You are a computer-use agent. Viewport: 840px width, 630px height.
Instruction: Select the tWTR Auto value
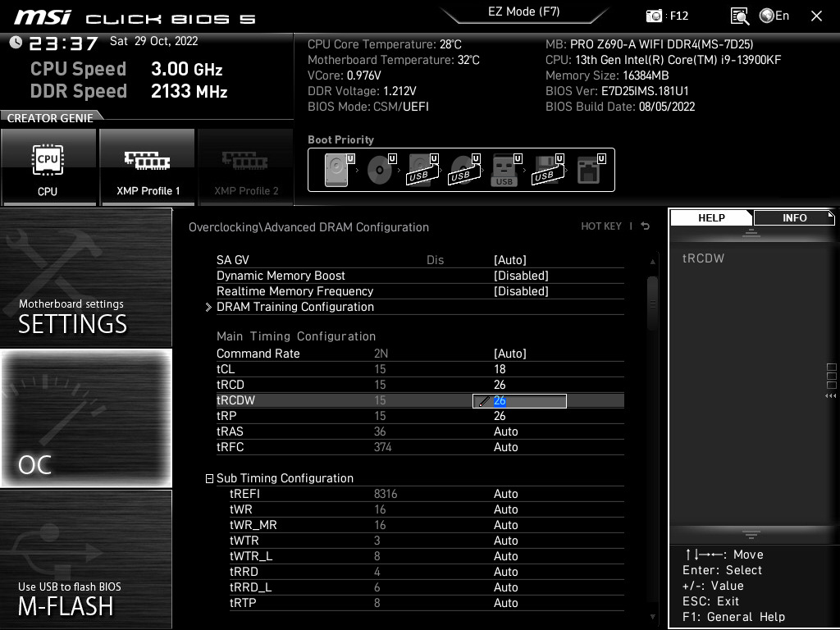coord(505,540)
